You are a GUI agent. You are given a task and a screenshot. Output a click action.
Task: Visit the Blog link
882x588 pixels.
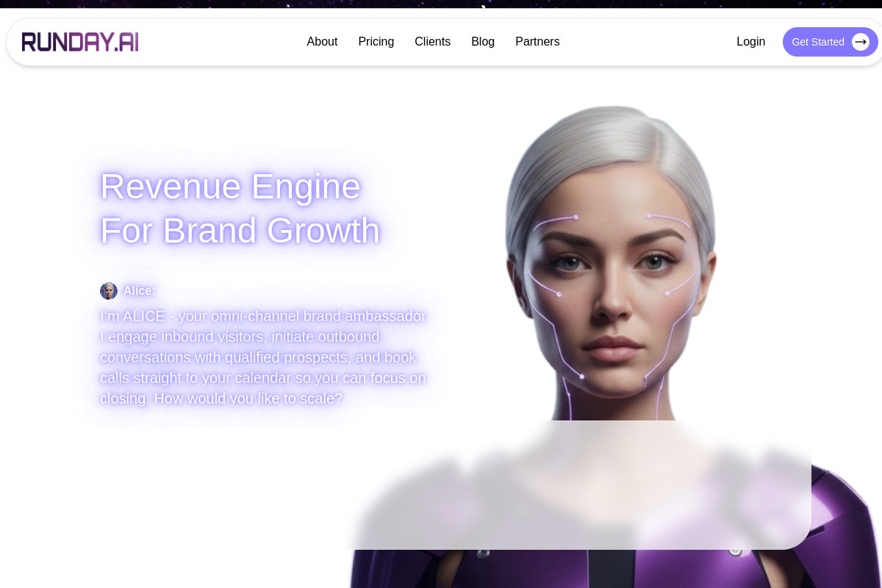(483, 42)
